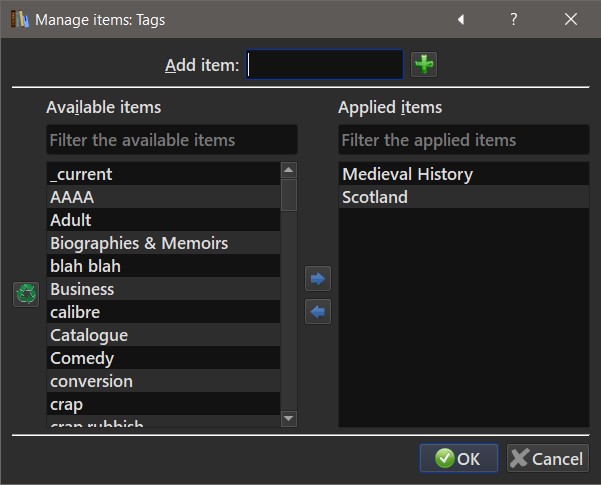
Task: Click the blue left arrow unapply icon
Action: tap(317, 312)
